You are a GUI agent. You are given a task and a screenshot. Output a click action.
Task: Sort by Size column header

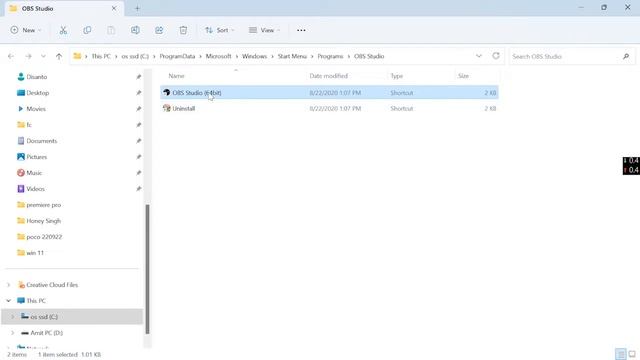[463, 76]
